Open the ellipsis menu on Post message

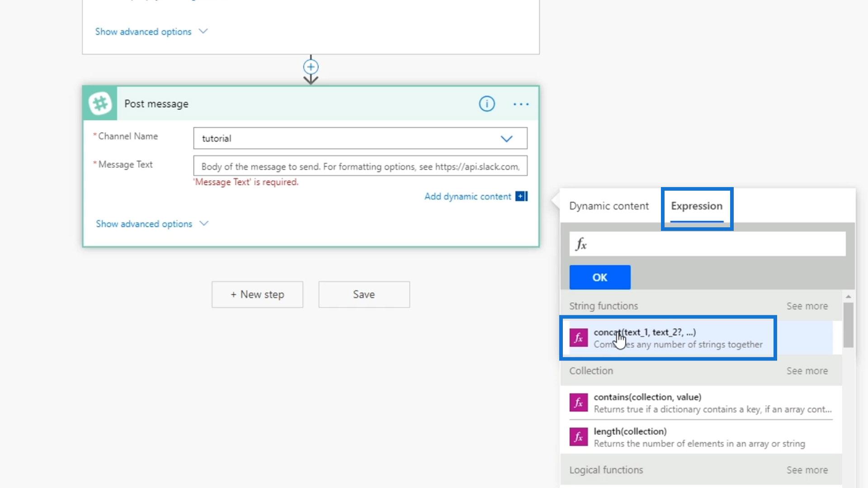521,104
